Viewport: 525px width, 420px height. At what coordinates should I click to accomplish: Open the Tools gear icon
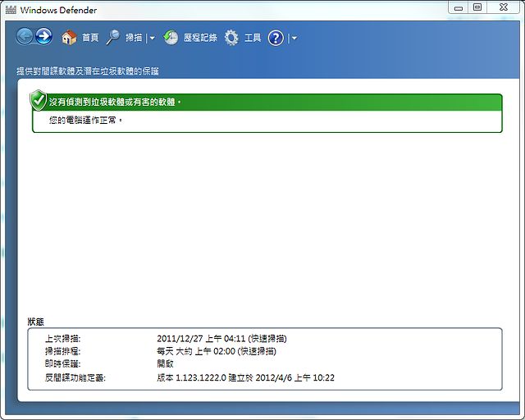coord(231,38)
